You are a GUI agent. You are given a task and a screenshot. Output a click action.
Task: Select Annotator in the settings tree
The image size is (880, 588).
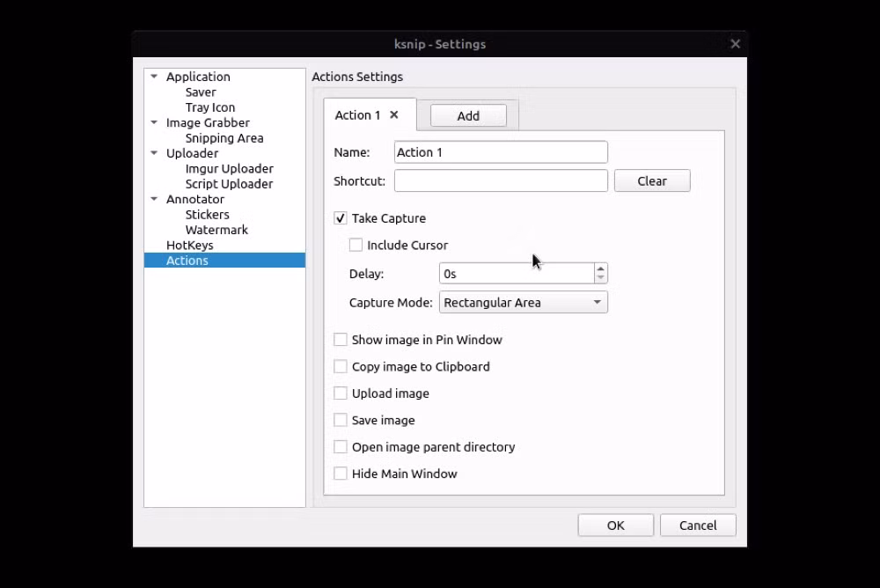[x=194, y=199]
